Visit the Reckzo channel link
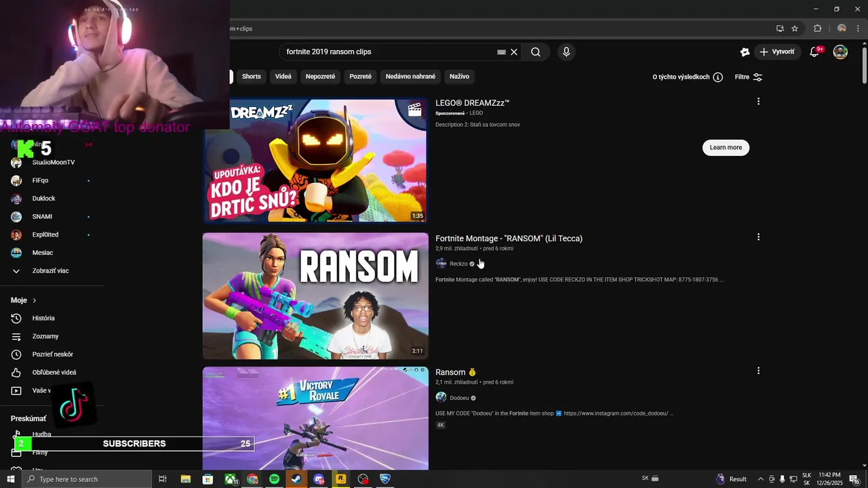Image resolution: width=868 pixels, height=488 pixels. tap(458, 264)
